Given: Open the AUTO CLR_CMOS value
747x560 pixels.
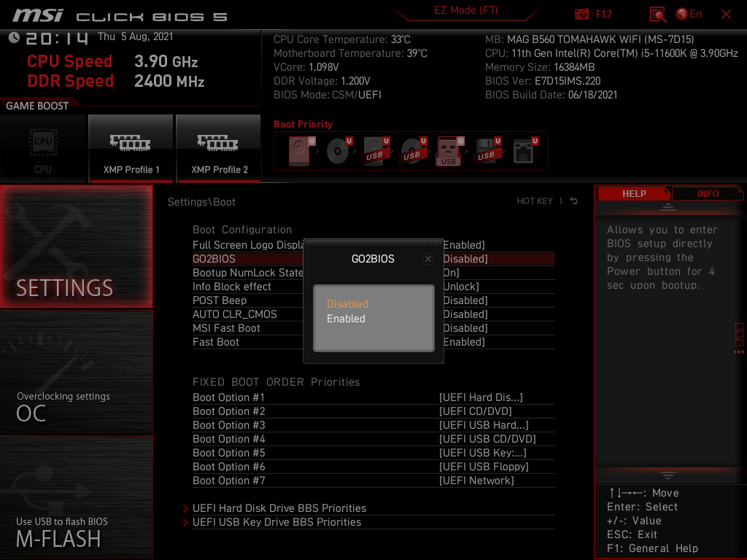Looking at the screenshot, I should (x=465, y=314).
